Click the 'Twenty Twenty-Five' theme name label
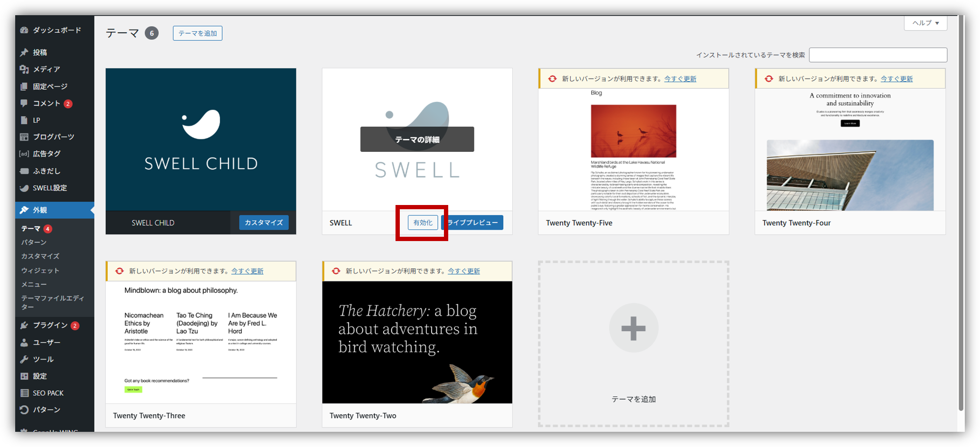 (579, 223)
